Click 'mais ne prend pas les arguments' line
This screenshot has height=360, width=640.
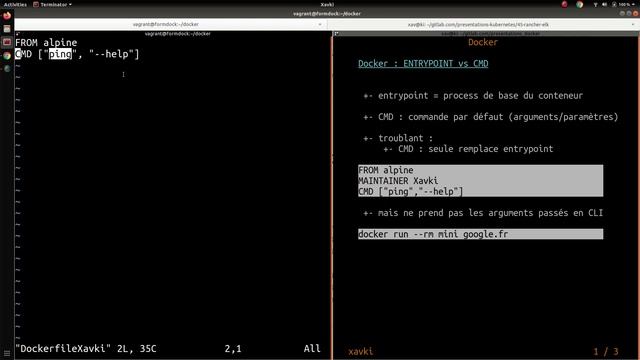tap(483, 213)
